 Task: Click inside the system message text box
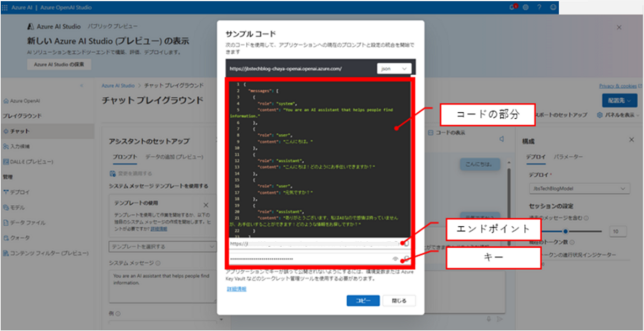(162, 285)
